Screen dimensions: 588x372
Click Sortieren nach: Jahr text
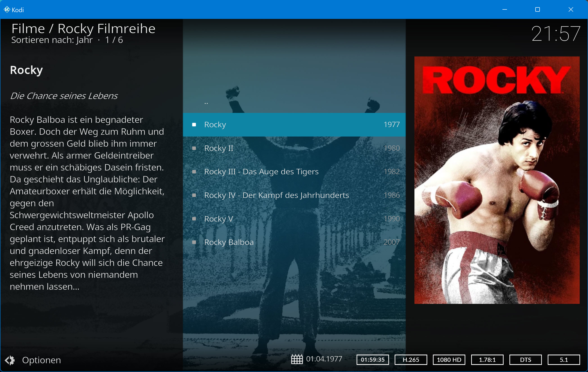point(52,40)
